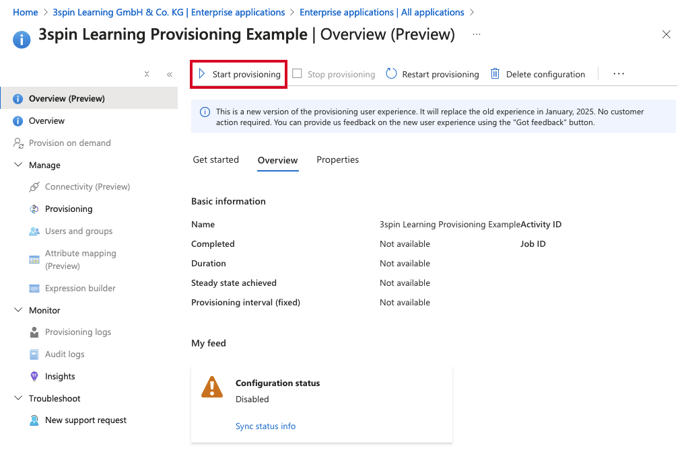Click the Provisioning interval (fixed) label

[246, 303]
